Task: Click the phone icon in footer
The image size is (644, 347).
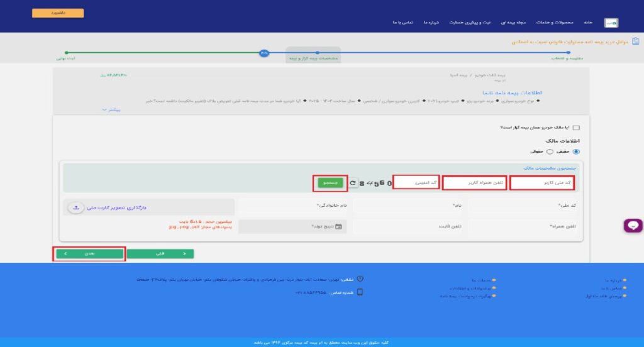Action: pos(360,292)
